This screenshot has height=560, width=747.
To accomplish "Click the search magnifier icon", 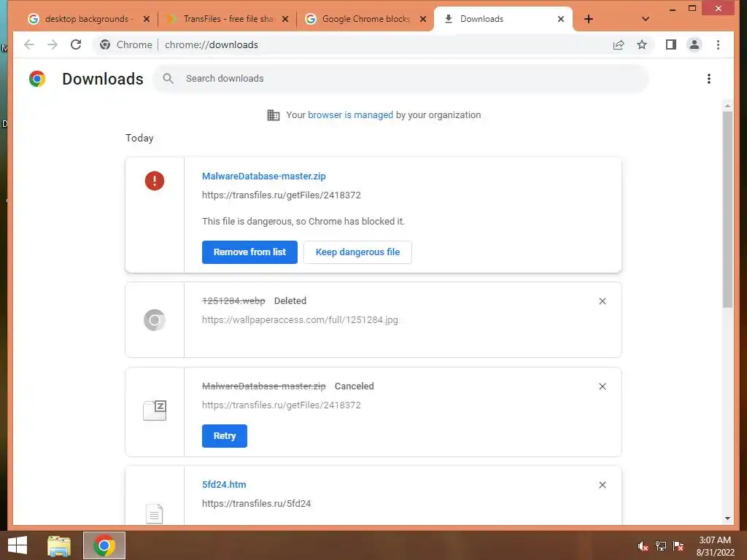I will 168,79.
